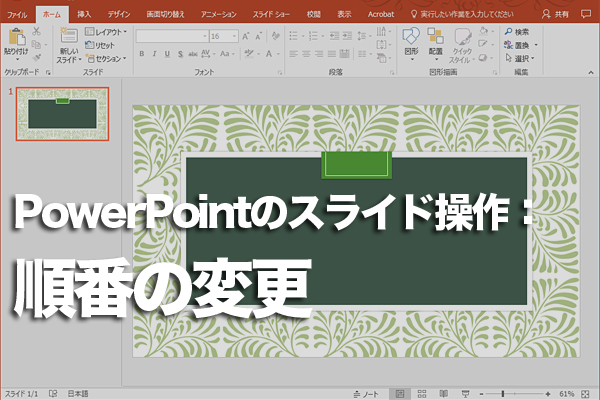Select slide 1 thumbnail
The image size is (600, 400).
coord(62,114)
